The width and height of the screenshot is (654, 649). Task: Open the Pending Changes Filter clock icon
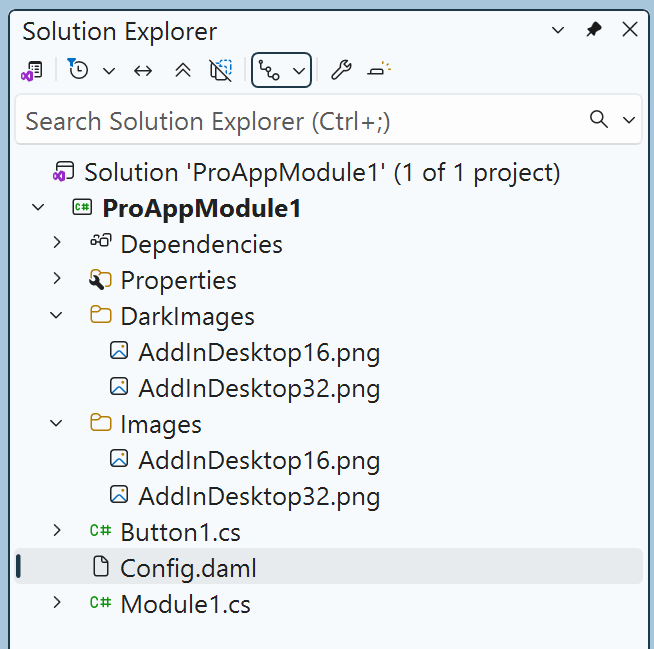click(x=78, y=69)
